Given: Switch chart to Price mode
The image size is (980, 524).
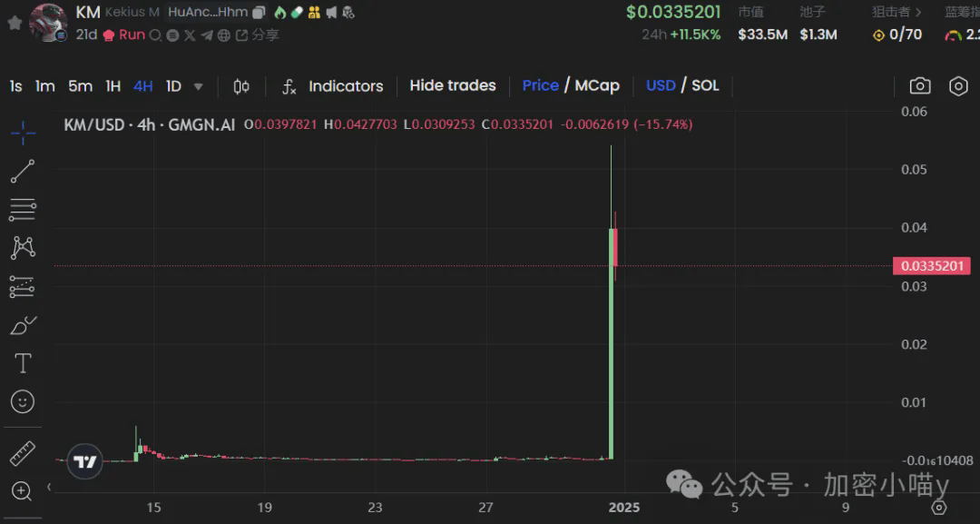Looking at the screenshot, I should [x=540, y=85].
